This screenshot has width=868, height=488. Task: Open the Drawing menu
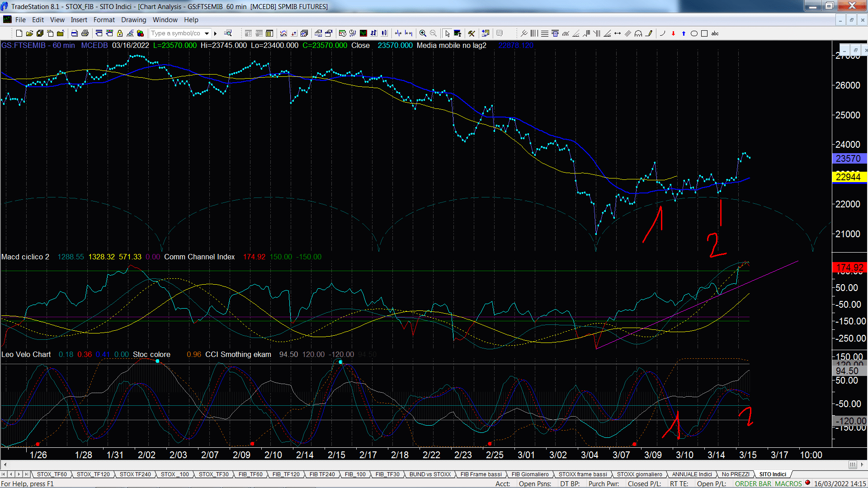coord(134,20)
